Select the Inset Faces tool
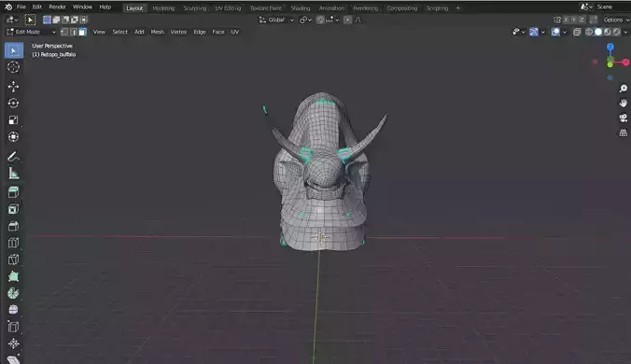The height and width of the screenshot is (364, 631). tap(13, 209)
